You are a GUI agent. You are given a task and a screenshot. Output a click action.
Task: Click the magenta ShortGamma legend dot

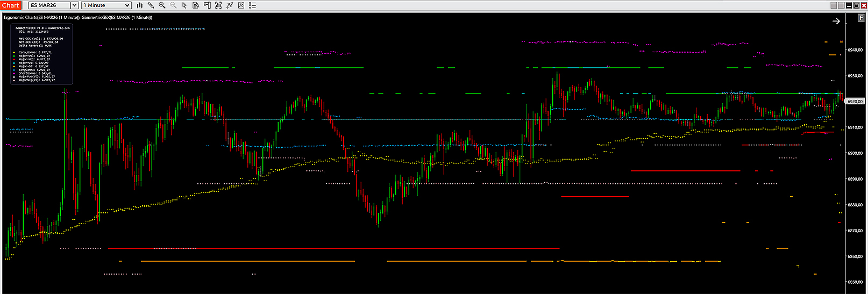click(14, 73)
